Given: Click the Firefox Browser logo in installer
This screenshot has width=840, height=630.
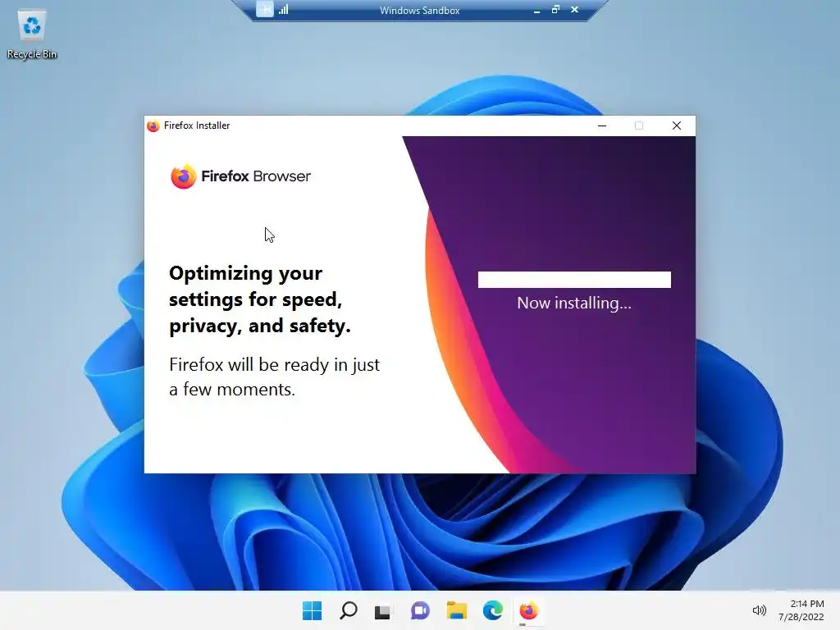Looking at the screenshot, I should tap(240, 176).
